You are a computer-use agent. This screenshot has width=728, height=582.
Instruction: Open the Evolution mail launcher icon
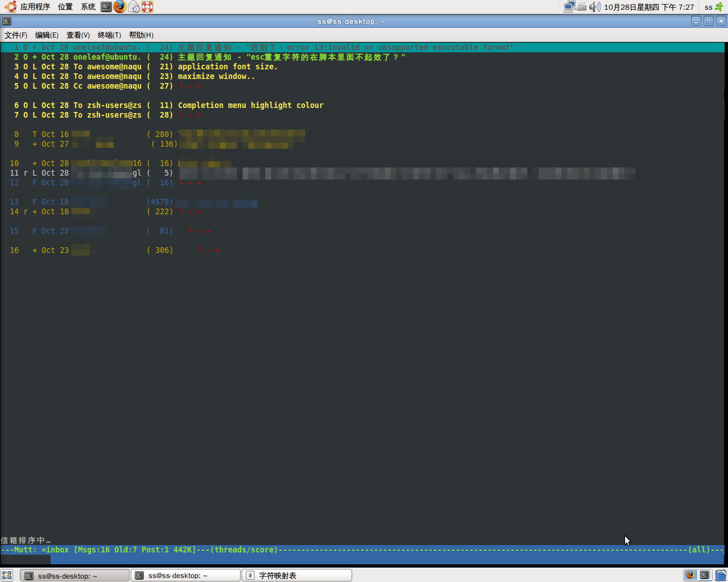coord(134,7)
